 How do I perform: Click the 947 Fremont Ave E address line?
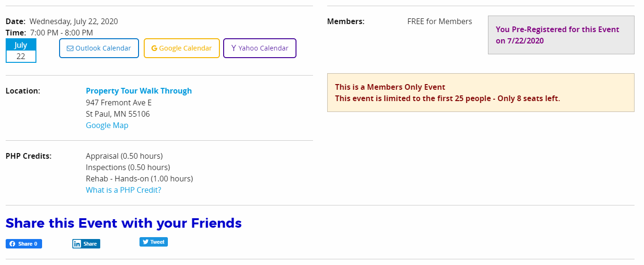(119, 103)
